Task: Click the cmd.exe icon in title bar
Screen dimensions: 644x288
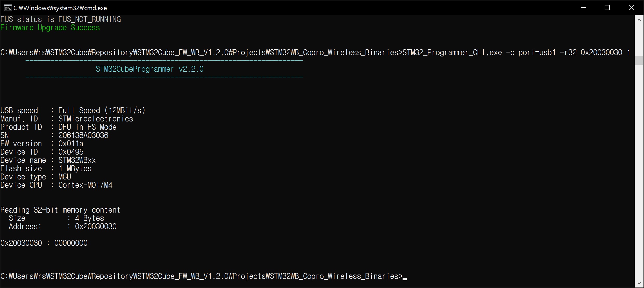Action: [8, 8]
